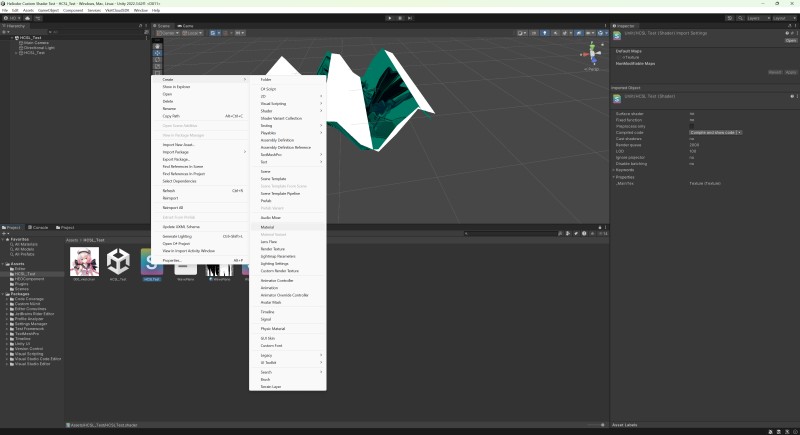Viewport: 800px width, 435px height.
Task: Choose C# Script in the Create submenu
Action: pos(288,89)
